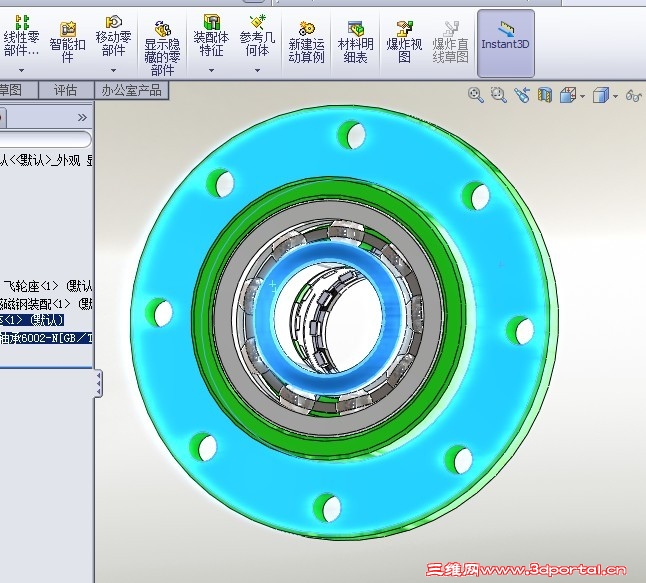Expand the 装配体特征 dropdown arrow
Image resolution: width=646 pixels, height=583 pixels.
pyautogui.click(x=211, y=70)
